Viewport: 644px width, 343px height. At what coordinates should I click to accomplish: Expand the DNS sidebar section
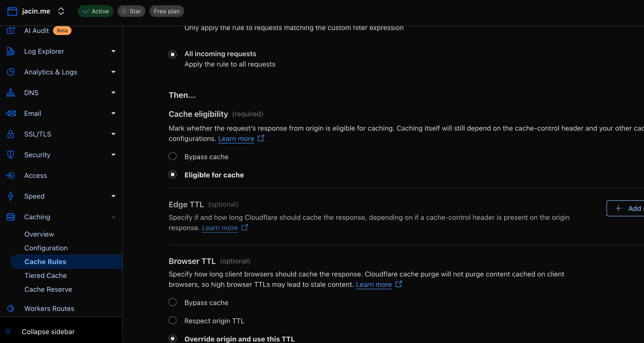pos(113,93)
